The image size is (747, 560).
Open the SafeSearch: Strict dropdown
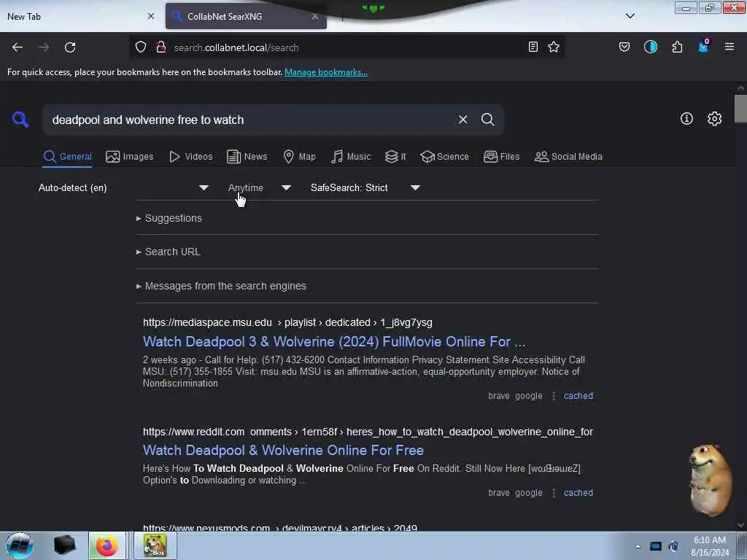[365, 187]
